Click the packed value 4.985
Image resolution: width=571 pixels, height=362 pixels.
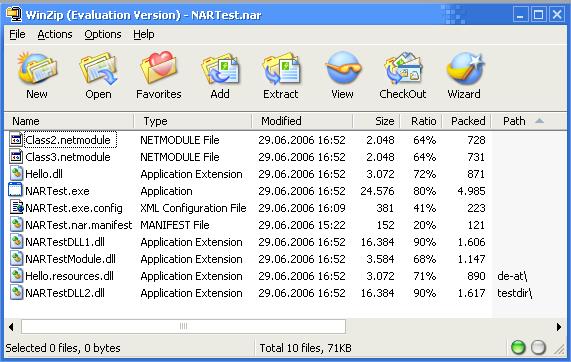(x=471, y=191)
